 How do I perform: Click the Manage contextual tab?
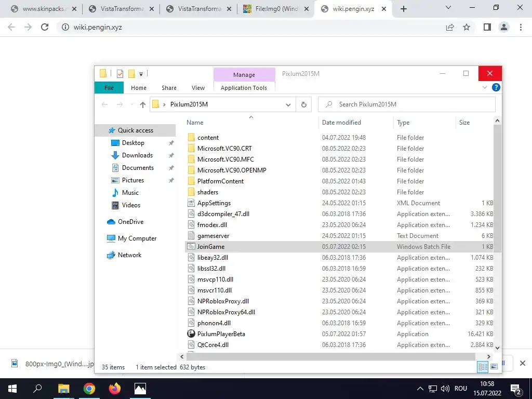pos(244,75)
